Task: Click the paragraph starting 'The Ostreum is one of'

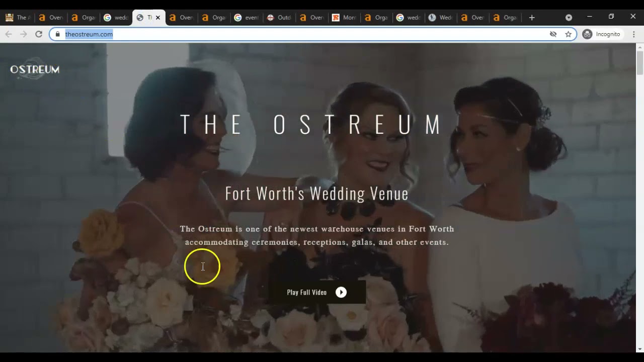Action: coord(317,235)
